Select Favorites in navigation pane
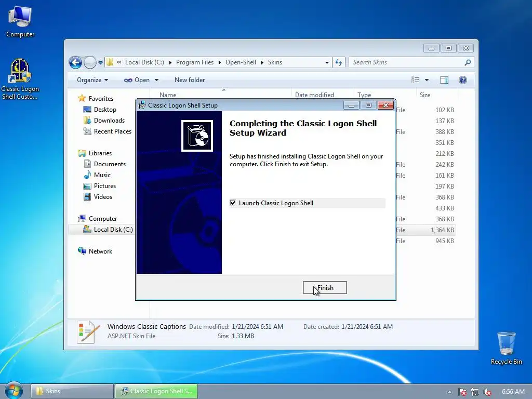This screenshot has height=399, width=532. [x=101, y=99]
